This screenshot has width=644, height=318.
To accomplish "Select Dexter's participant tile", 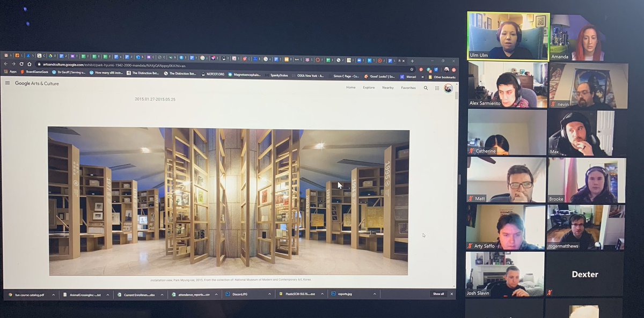I will point(586,275).
